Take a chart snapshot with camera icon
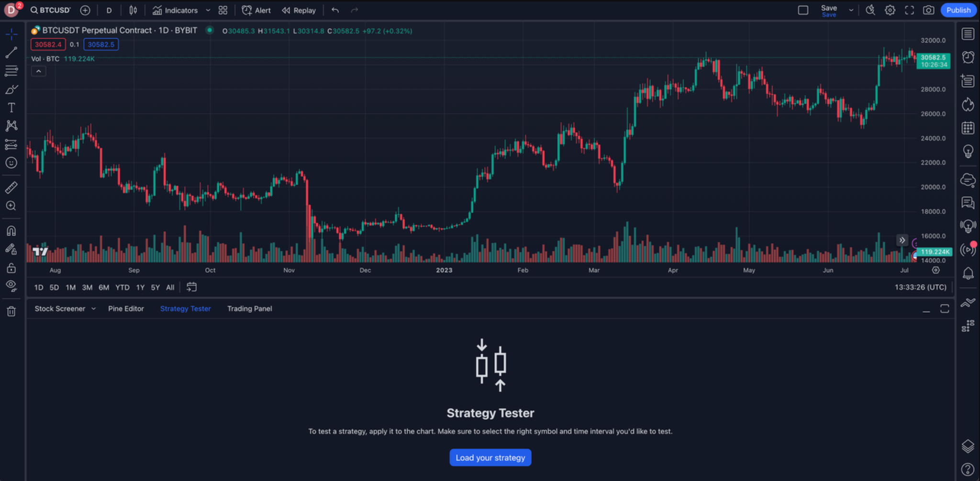This screenshot has height=481, width=980. point(928,10)
